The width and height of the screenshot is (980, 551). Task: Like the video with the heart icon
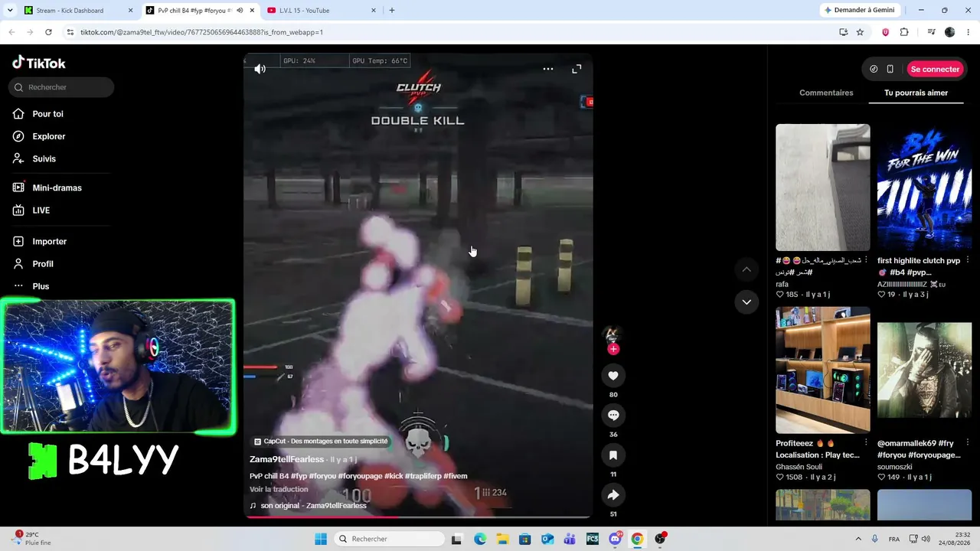613,375
